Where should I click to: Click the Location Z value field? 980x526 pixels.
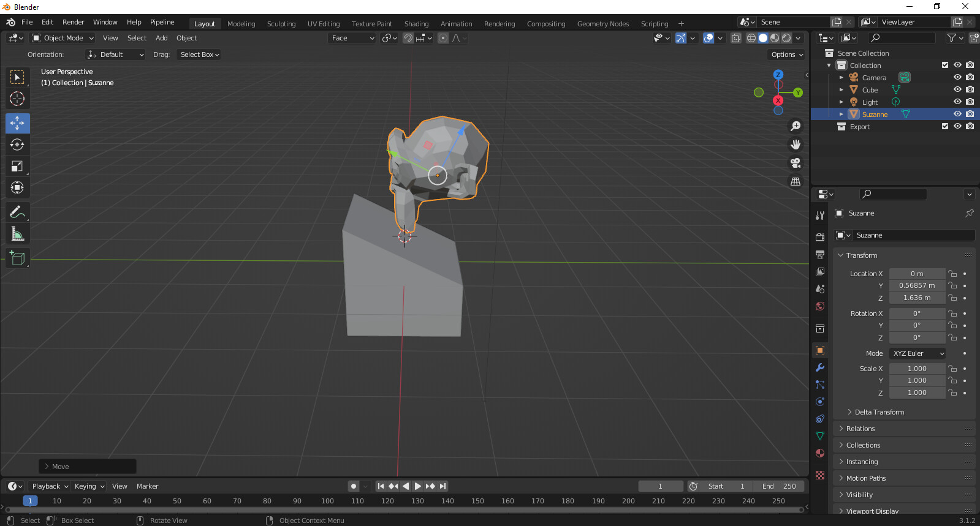tap(917, 298)
